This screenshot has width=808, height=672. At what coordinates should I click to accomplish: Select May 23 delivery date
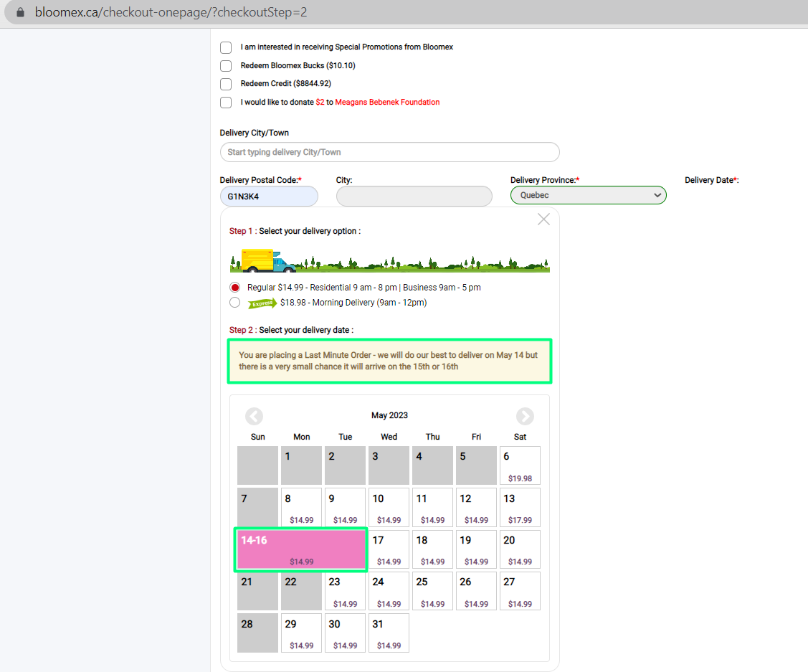click(346, 591)
